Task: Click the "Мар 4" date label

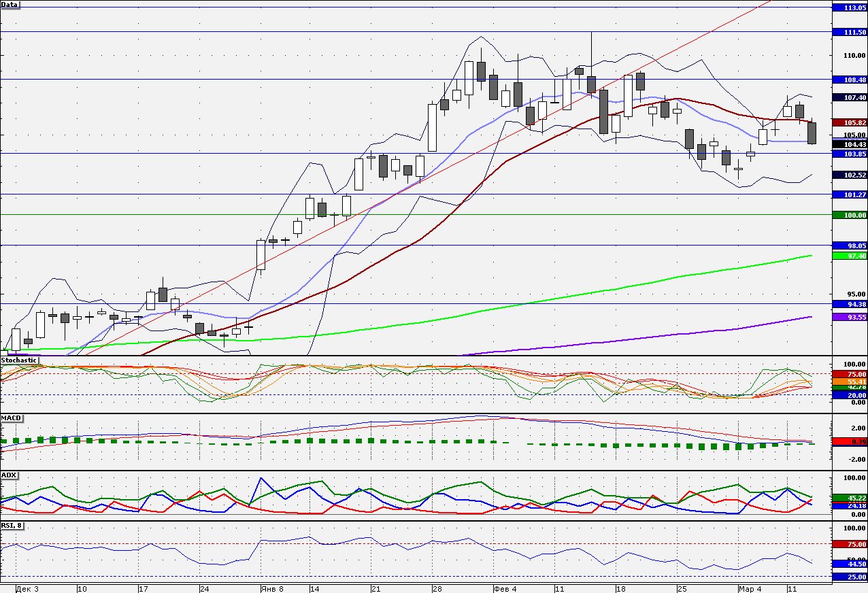Action: tap(750, 588)
